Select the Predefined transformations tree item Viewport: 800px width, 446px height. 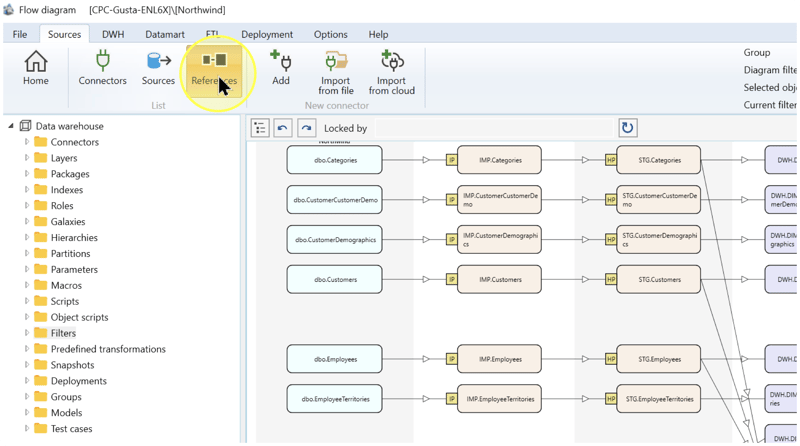click(x=108, y=349)
